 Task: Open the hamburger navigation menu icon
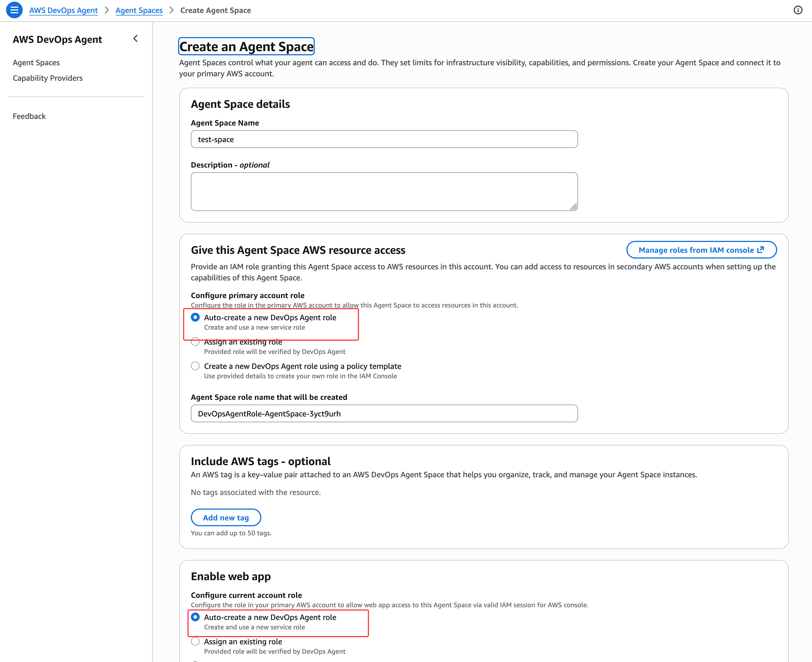[x=14, y=10]
